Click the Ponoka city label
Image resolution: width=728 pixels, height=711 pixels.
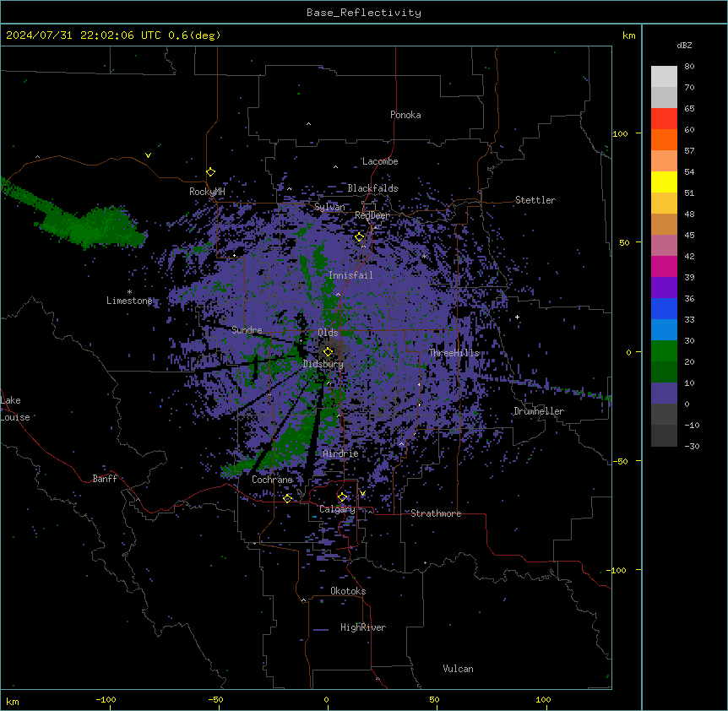405,115
